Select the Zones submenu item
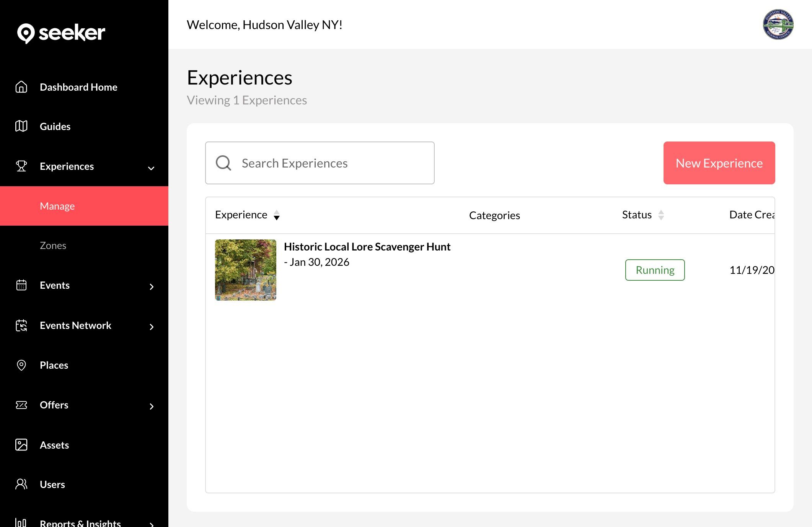This screenshot has height=527, width=812. (53, 246)
